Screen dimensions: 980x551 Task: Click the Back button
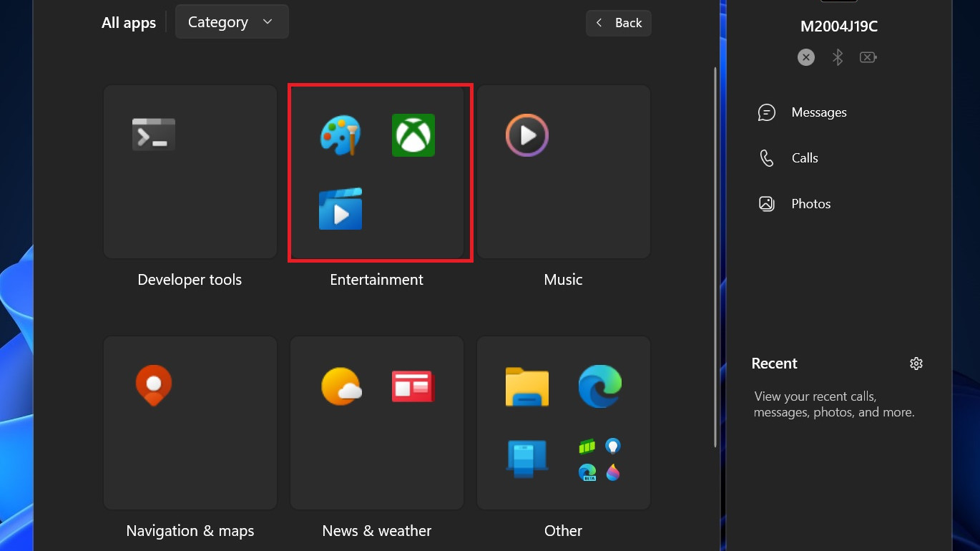(619, 23)
